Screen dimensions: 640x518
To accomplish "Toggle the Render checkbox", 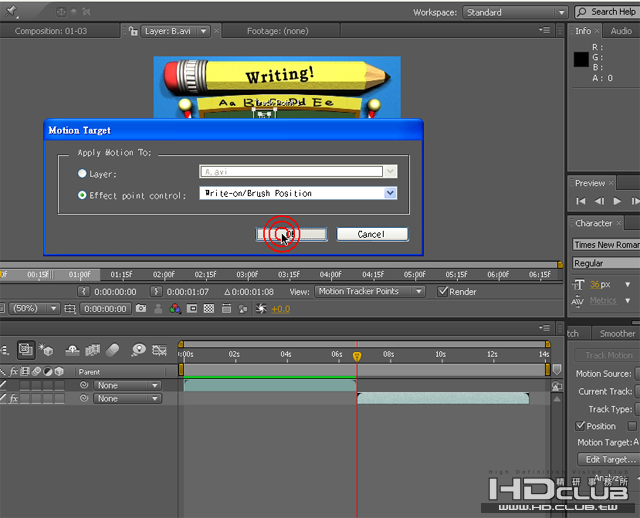I will (443, 292).
